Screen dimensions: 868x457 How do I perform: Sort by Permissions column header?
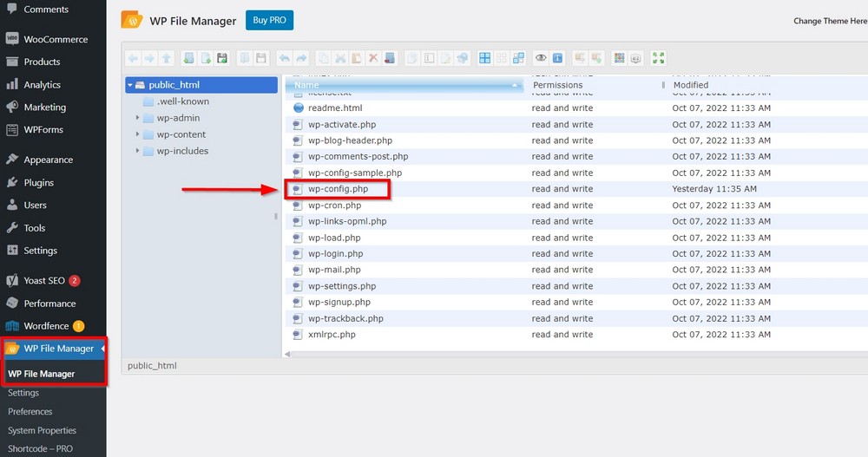(595, 85)
